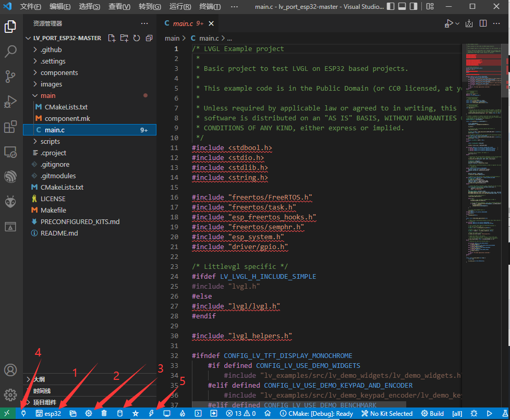Click the execute custom task icon

point(214,414)
